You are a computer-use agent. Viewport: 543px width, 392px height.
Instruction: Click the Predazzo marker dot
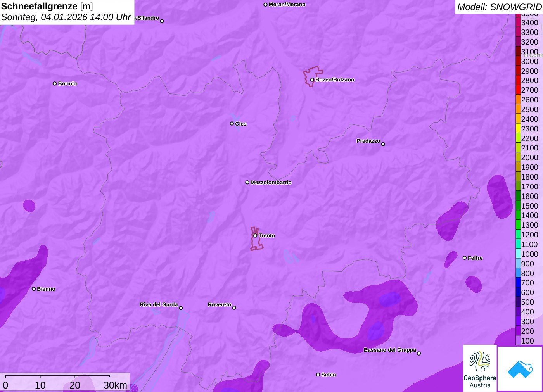pyautogui.click(x=383, y=144)
